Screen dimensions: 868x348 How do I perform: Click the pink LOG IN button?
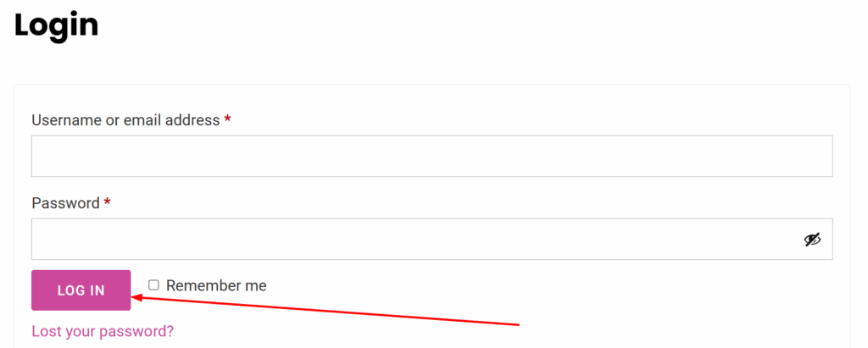[81, 290]
